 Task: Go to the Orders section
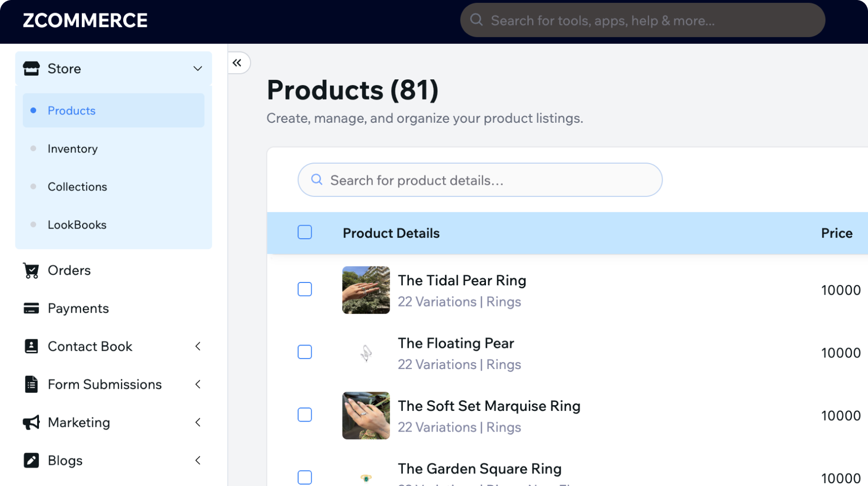pyautogui.click(x=114, y=270)
